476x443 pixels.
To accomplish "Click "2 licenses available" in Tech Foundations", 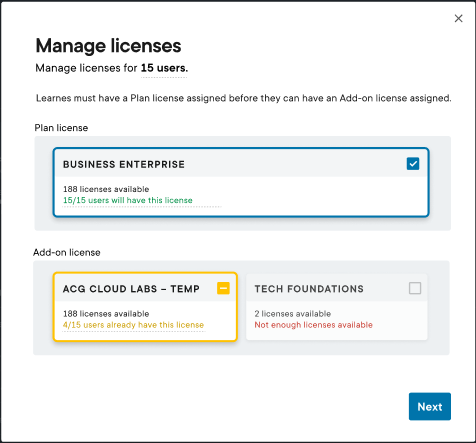I will click(x=293, y=314).
